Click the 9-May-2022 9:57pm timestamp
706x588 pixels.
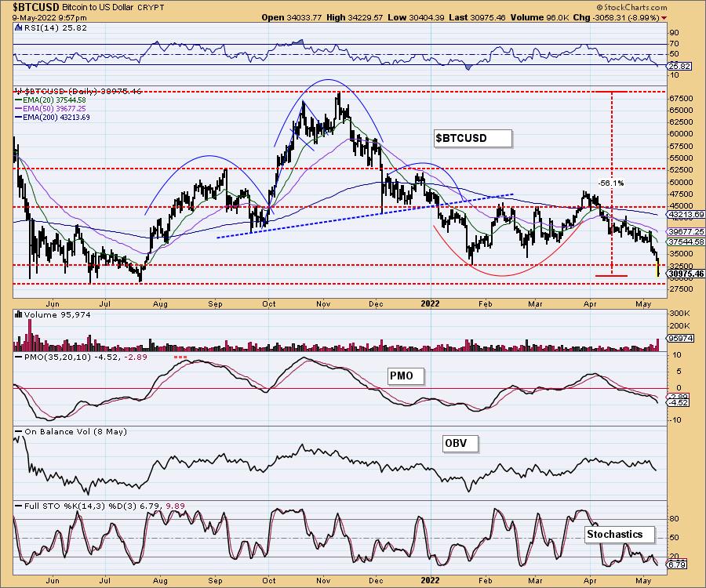point(49,17)
